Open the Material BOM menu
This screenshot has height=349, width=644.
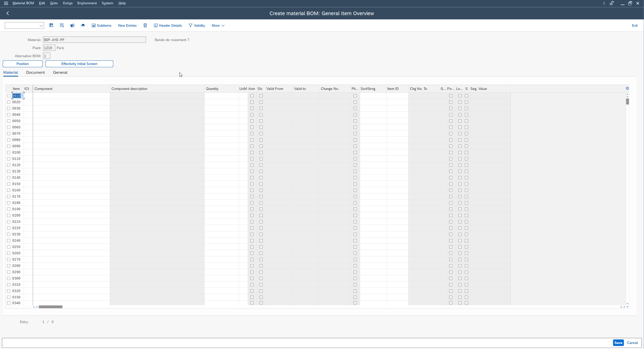[23, 3]
